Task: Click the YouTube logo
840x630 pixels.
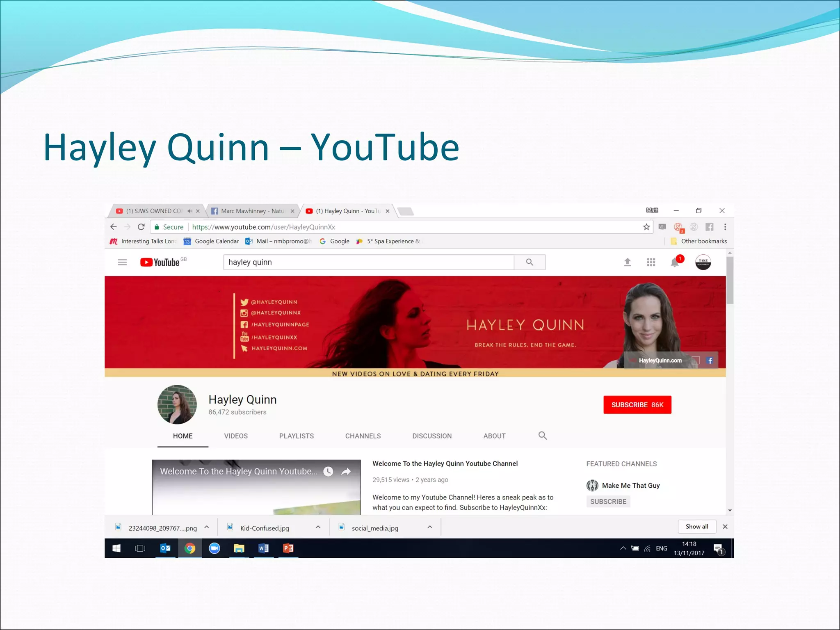Action: click(x=160, y=262)
